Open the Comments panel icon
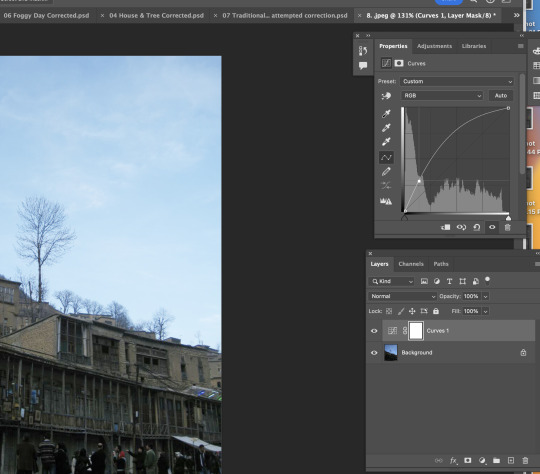The height and width of the screenshot is (474, 540). [363, 65]
